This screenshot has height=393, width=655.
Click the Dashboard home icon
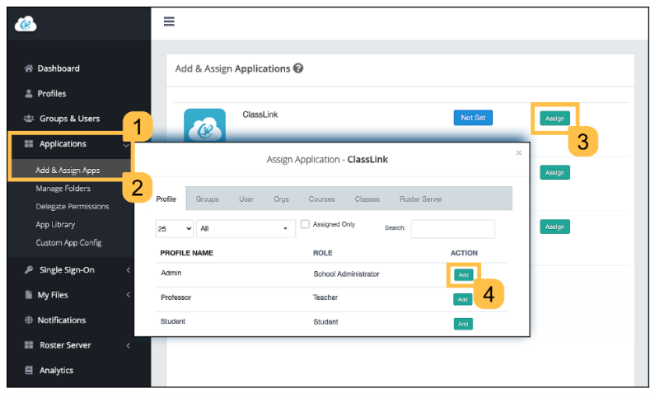click(x=28, y=68)
